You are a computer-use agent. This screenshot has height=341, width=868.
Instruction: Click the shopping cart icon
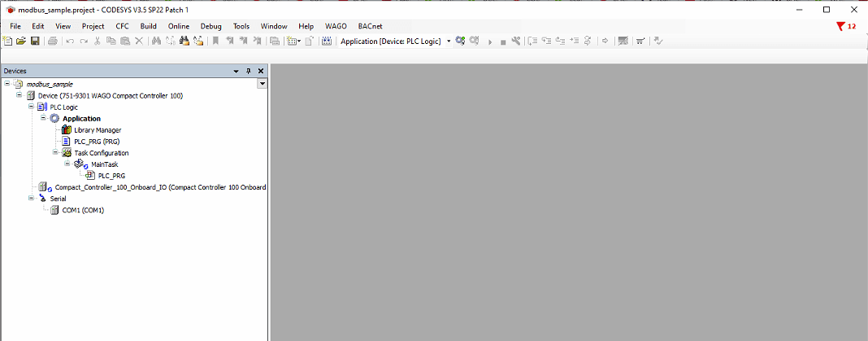(x=640, y=41)
